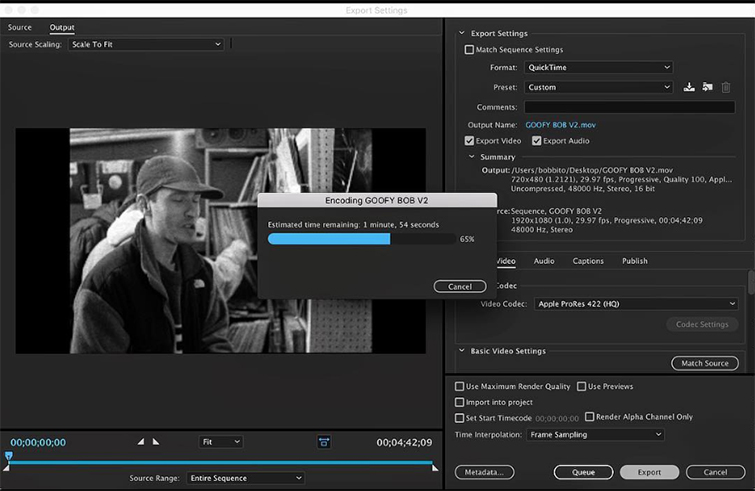Click the Set Out Point marker icon
755x491 pixels.
(x=156, y=441)
